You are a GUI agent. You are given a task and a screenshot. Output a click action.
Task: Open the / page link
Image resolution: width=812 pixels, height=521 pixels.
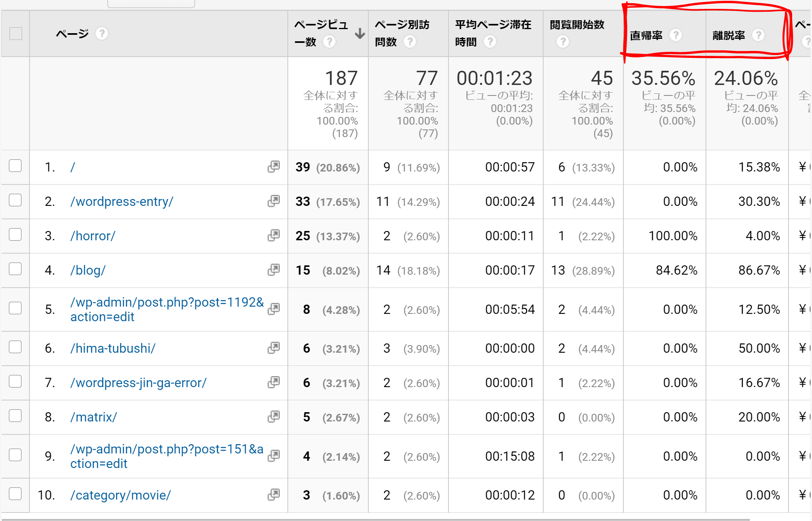pyautogui.click(x=73, y=167)
